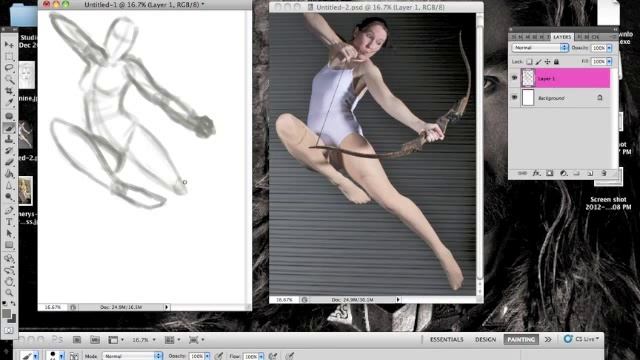Open Tool Preset picker
This screenshot has width=640, height=360.
(x=29, y=356)
